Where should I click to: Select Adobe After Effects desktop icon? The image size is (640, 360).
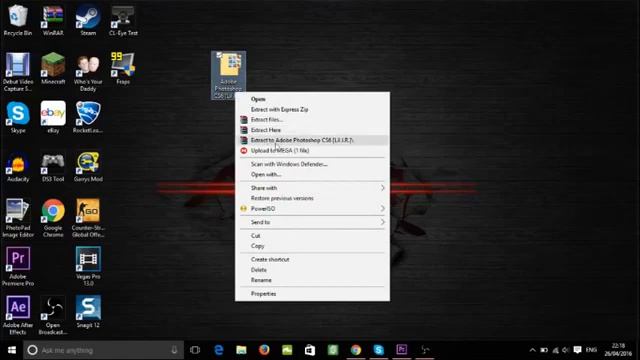[x=18, y=315]
